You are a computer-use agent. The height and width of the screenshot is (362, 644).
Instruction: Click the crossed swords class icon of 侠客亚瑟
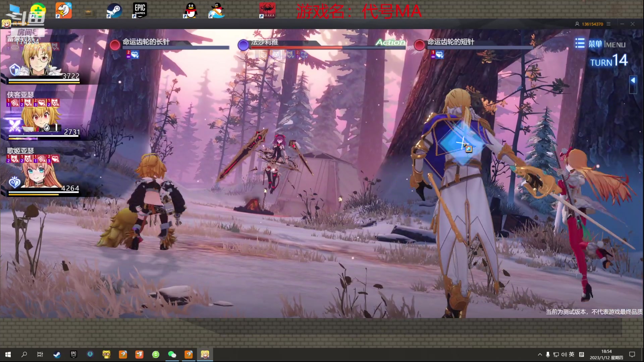tap(15, 126)
